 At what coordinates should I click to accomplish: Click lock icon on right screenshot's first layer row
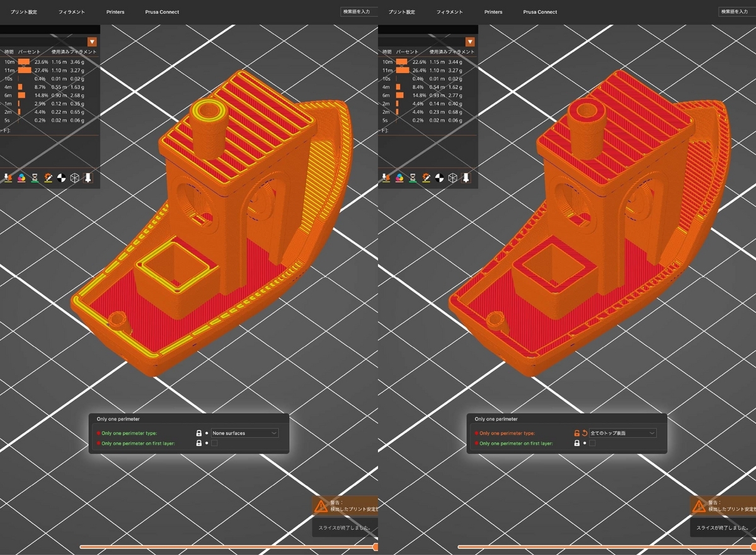[x=576, y=443]
